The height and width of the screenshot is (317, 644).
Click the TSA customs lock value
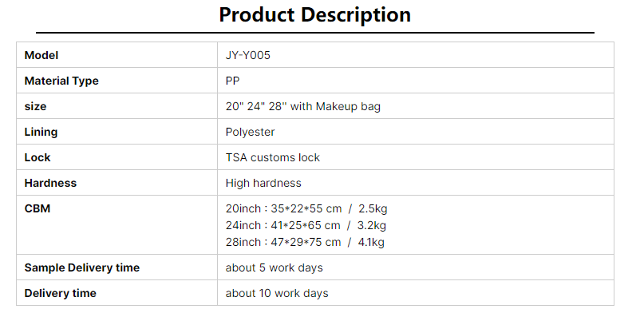point(272,157)
